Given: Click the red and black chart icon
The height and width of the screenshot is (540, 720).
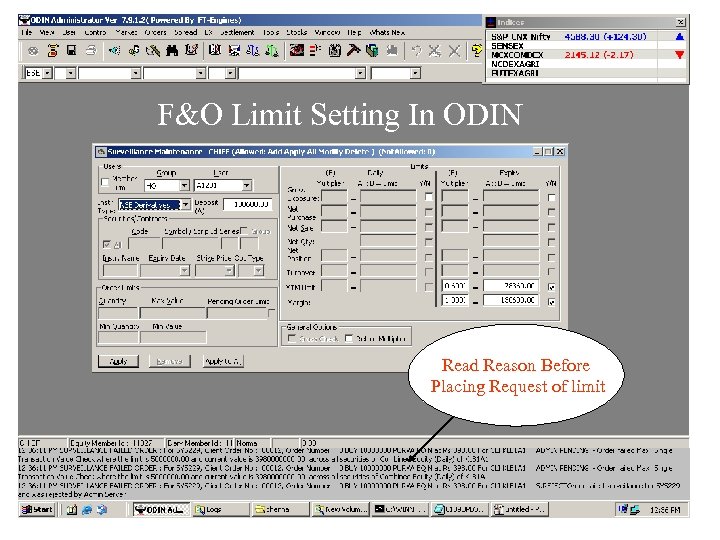Looking at the screenshot, I should coord(296,50).
